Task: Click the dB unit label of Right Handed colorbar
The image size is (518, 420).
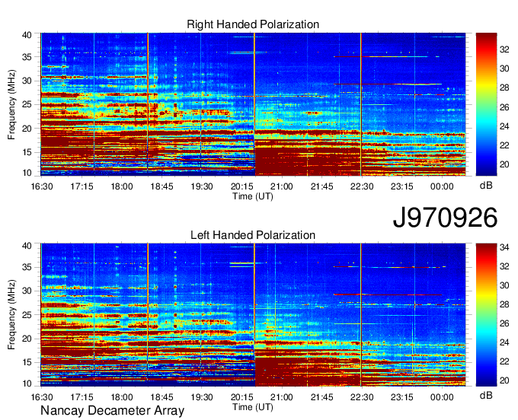Action: pos(486,186)
